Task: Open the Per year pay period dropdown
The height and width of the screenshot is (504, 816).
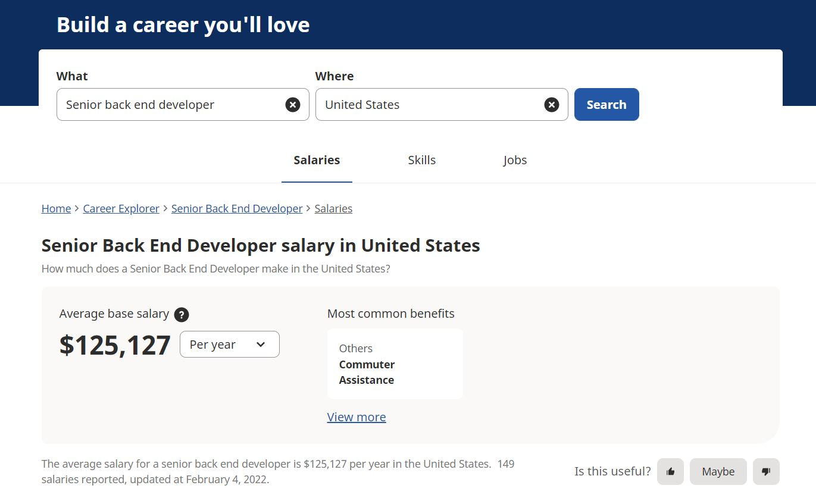Action: [229, 344]
